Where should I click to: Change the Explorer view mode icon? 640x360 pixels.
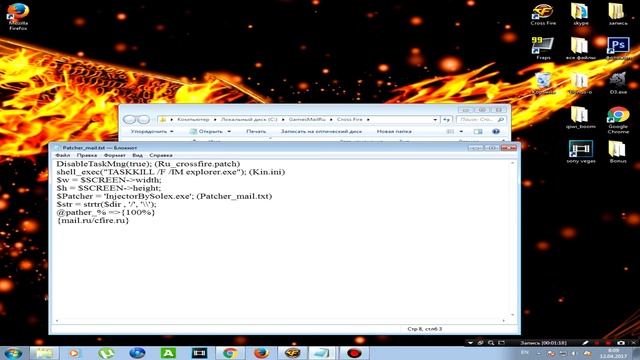point(450,131)
